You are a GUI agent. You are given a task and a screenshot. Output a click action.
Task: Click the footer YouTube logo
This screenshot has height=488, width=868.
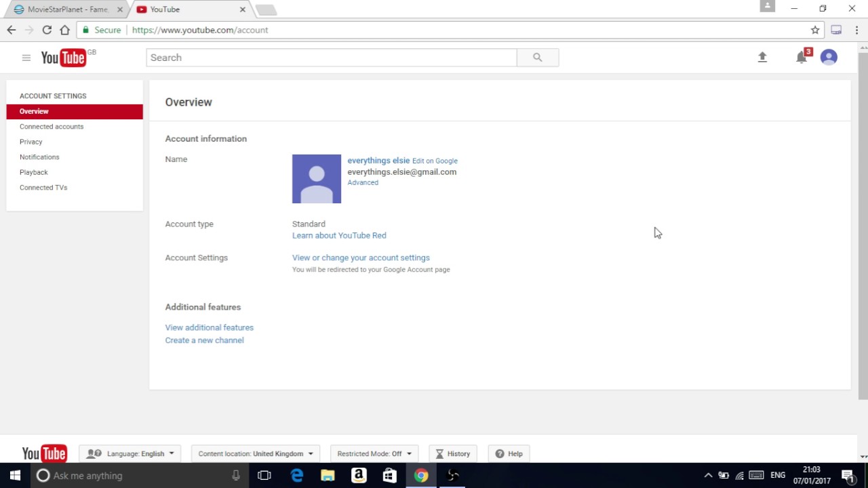tap(45, 453)
